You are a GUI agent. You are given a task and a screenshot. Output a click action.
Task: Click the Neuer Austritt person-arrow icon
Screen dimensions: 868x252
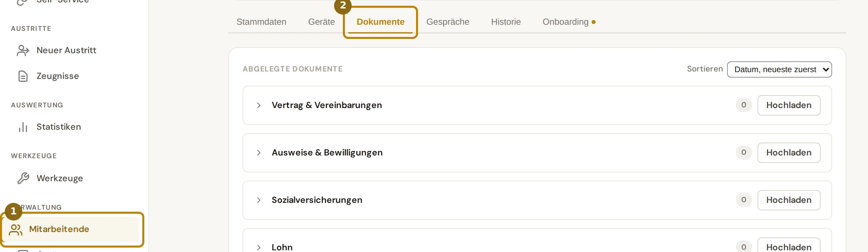(23, 50)
